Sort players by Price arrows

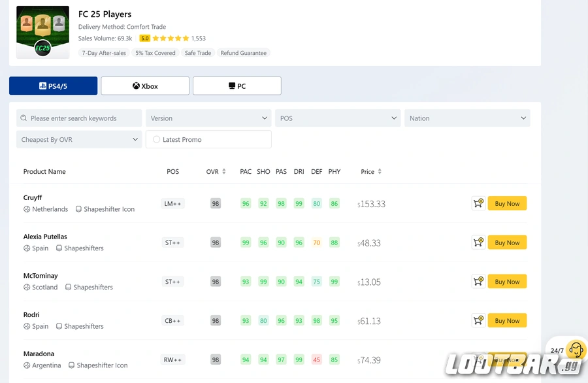380,172
